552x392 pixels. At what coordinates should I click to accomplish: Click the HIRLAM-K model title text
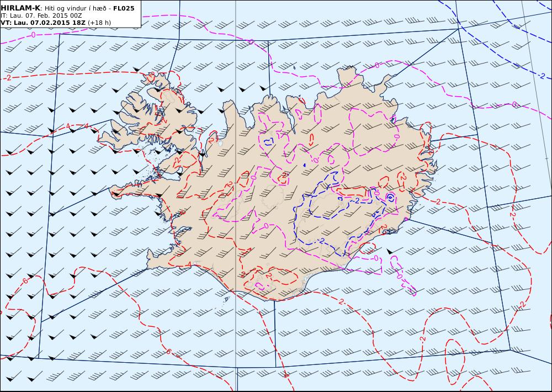click(20, 8)
